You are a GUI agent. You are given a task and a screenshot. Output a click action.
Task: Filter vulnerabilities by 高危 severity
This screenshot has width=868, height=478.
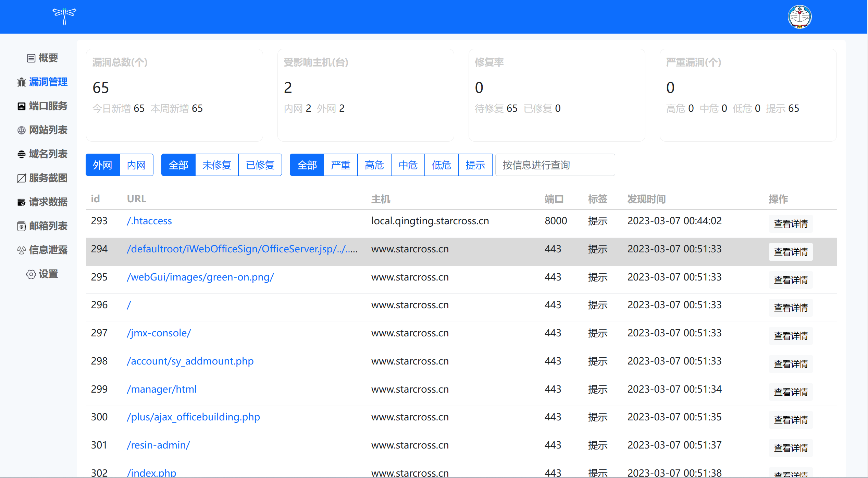click(374, 165)
